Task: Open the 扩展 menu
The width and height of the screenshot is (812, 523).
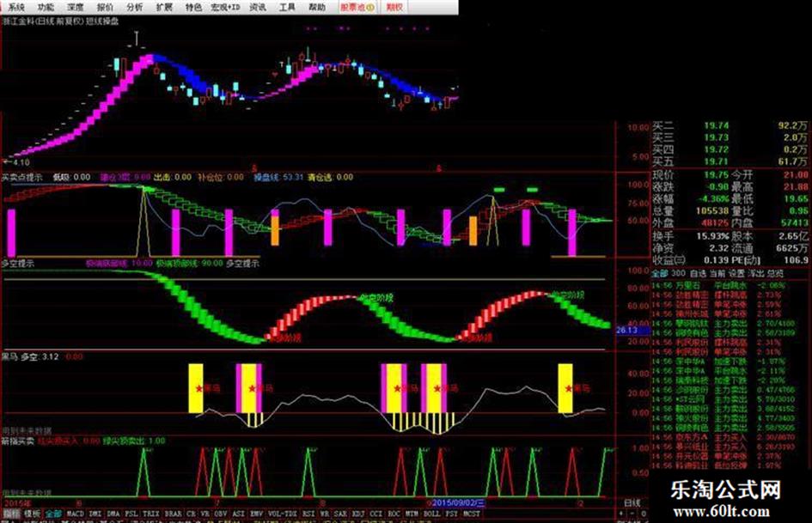Action: [164, 7]
